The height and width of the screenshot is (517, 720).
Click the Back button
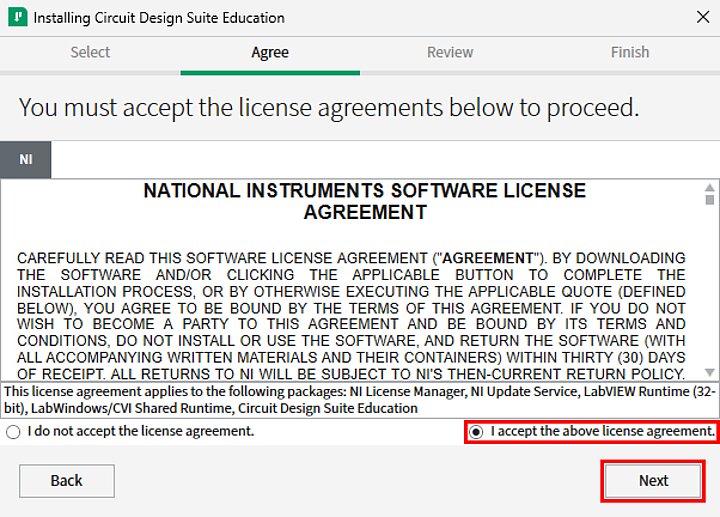pos(67,481)
